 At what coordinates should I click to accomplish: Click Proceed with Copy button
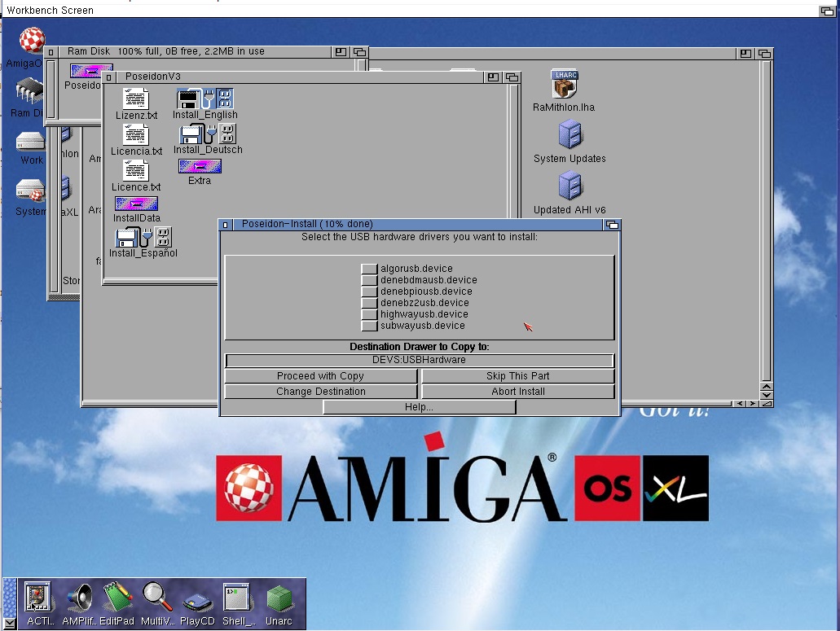click(x=320, y=375)
